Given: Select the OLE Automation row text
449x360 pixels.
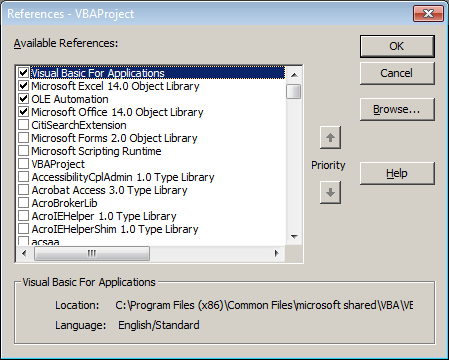Looking at the screenshot, I should 70,99.
